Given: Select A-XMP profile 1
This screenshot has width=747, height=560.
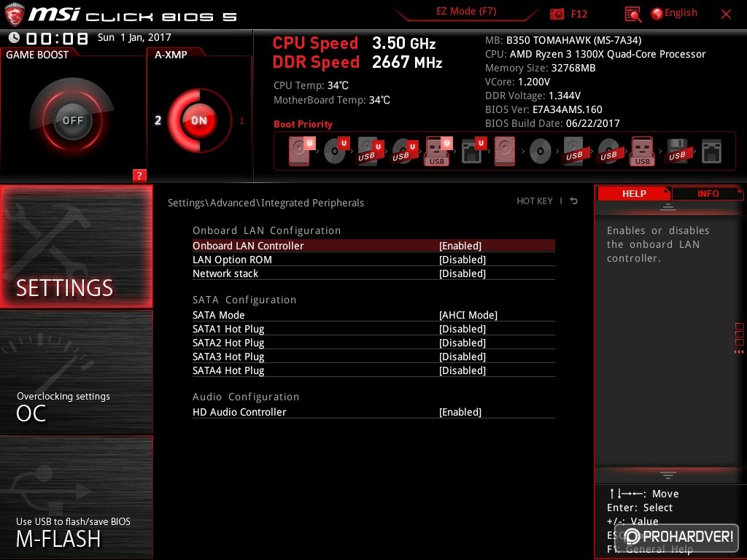Looking at the screenshot, I should pyautogui.click(x=241, y=120).
